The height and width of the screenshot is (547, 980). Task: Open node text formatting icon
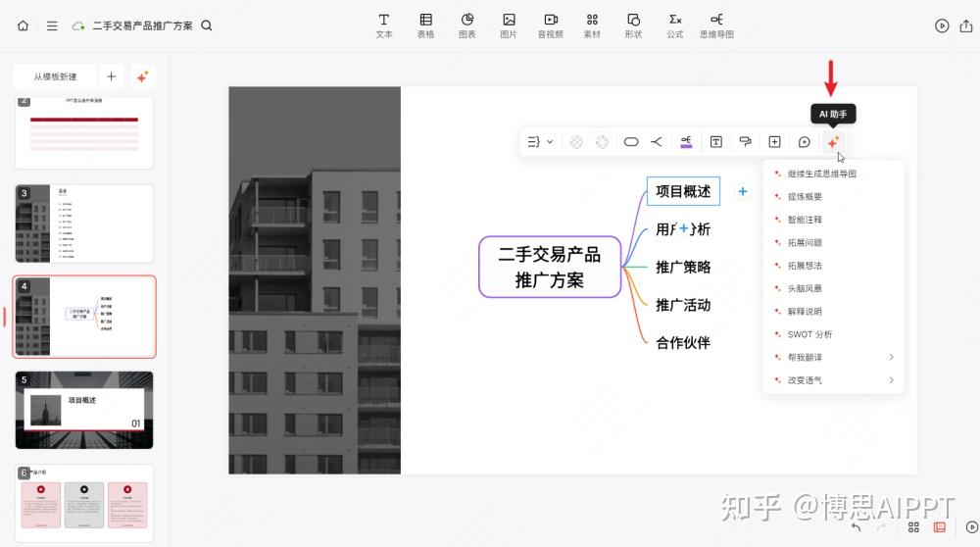coord(716,142)
